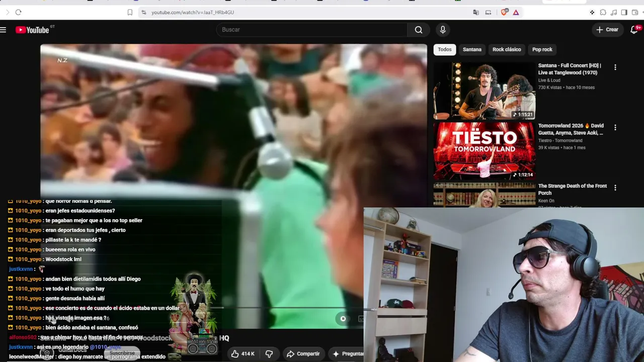Reload the page in the browser

coord(18,12)
